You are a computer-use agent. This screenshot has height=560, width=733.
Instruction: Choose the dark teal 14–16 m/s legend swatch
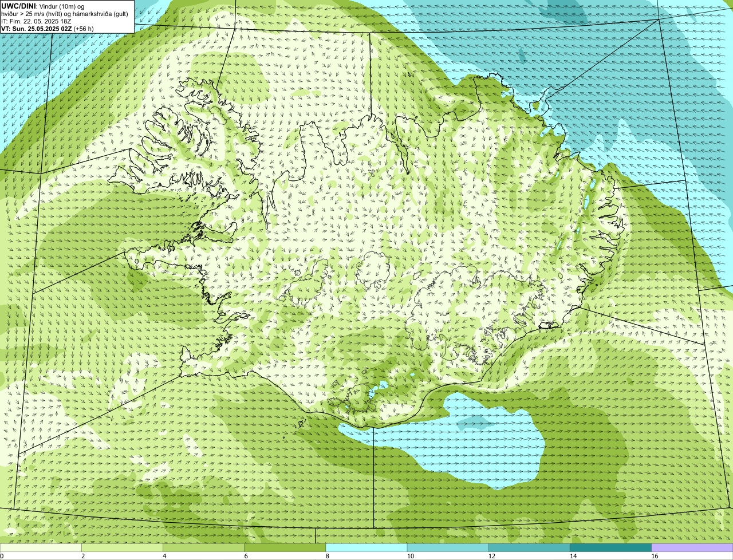(610, 547)
